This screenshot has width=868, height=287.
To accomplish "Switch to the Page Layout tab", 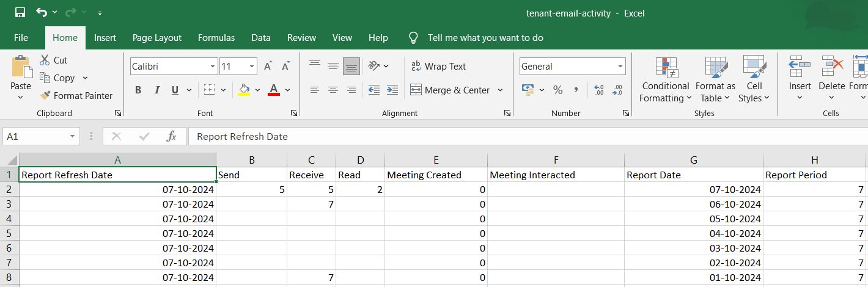I will (x=157, y=38).
